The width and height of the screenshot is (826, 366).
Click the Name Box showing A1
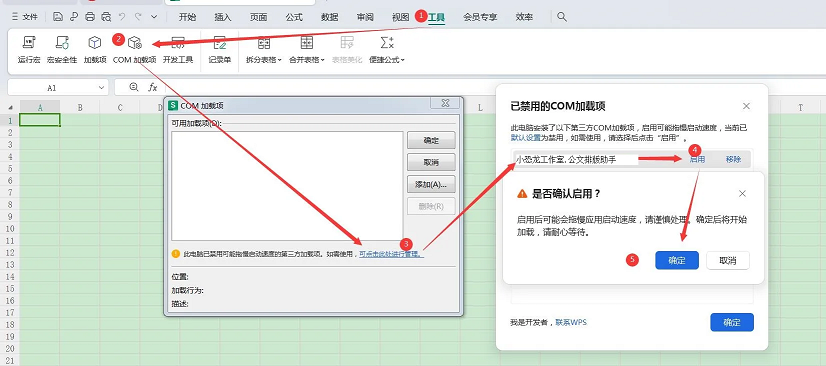(52, 87)
